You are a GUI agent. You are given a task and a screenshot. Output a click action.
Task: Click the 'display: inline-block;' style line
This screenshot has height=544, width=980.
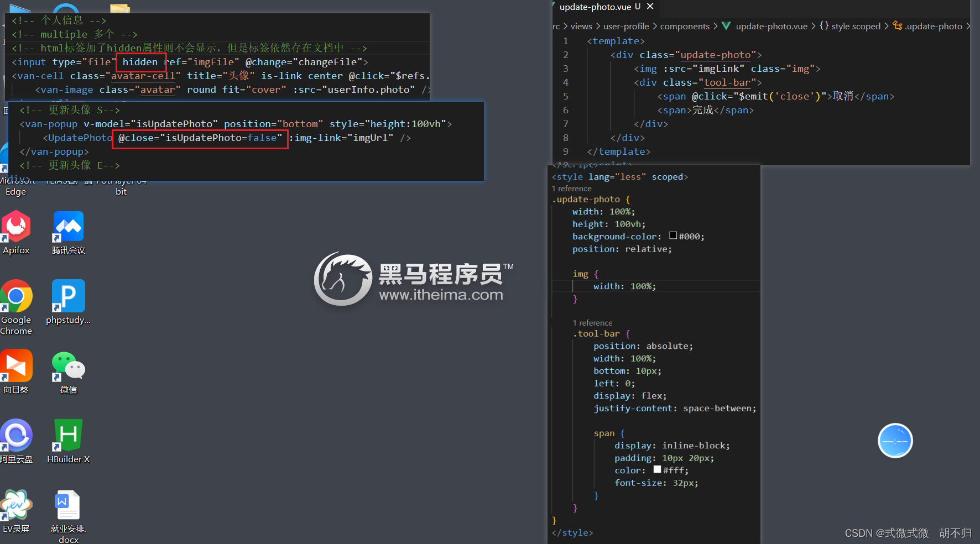pyautogui.click(x=672, y=446)
